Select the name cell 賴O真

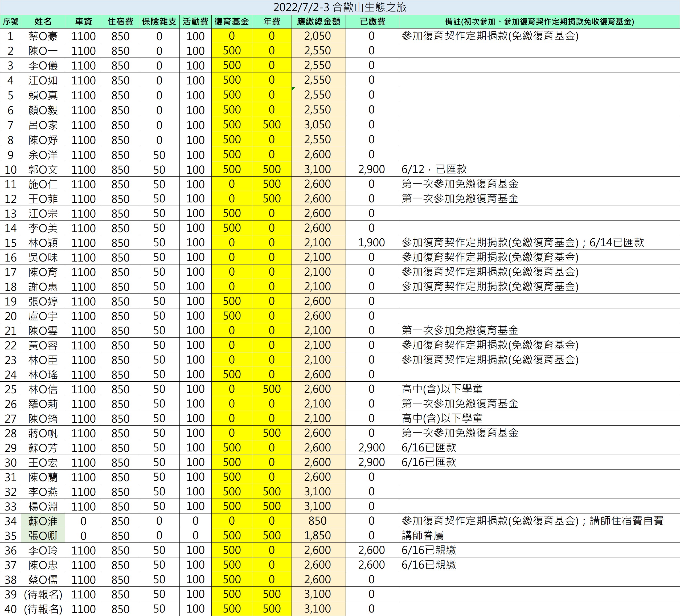coord(43,95)
